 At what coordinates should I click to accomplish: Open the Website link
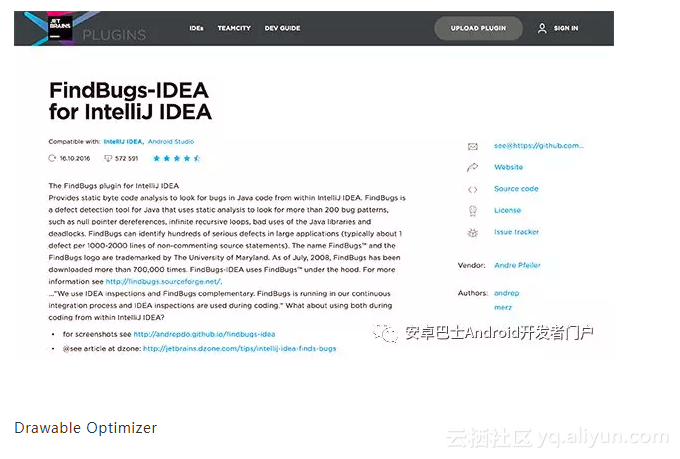tap(508, 167)
